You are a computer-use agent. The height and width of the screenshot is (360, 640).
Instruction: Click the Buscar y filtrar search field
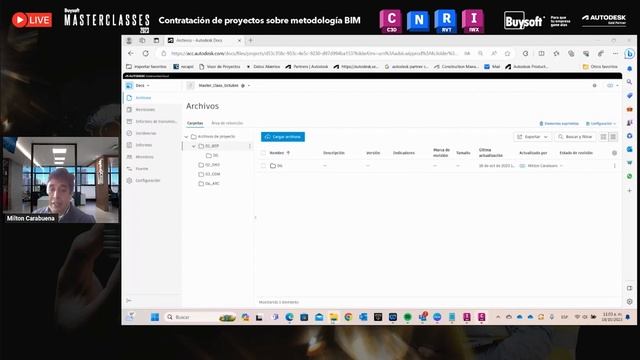(575, 137)
